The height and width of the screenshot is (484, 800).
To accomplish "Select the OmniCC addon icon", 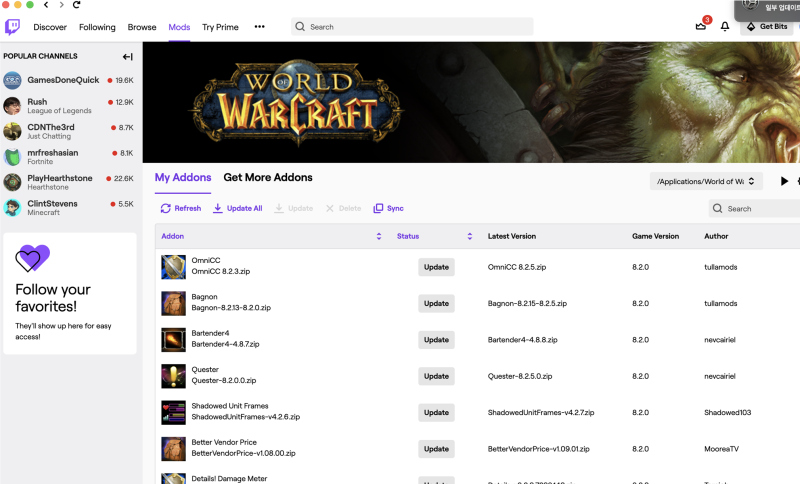I will (173, 267).
